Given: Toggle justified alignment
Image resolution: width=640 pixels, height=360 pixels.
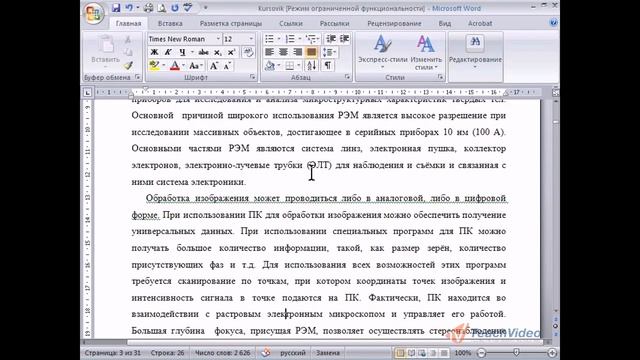Looking at the screenshot, I should (x=311, y=52).
